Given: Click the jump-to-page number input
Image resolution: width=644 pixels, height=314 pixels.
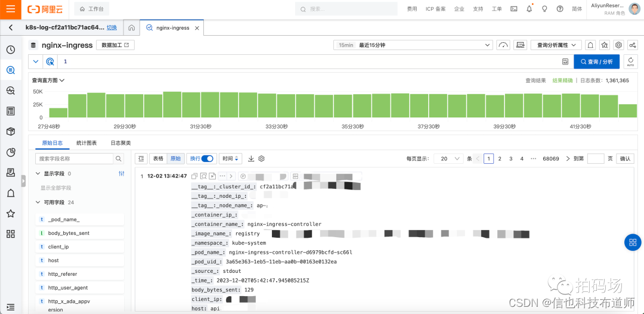Looking at the screenshot, I should [x=596, y=158].
